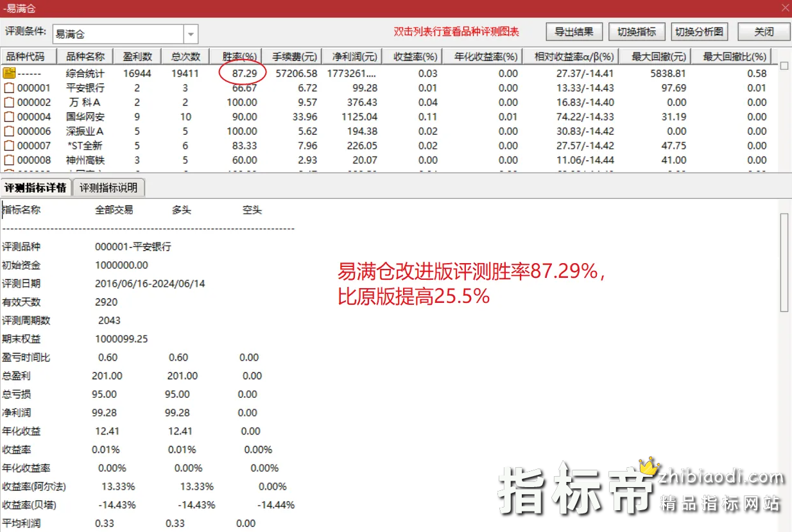Select the 平安银行 row
Image resolution: width=792 pixels, height=532 pixels.
pyautogui.click(x=388, y=88)
